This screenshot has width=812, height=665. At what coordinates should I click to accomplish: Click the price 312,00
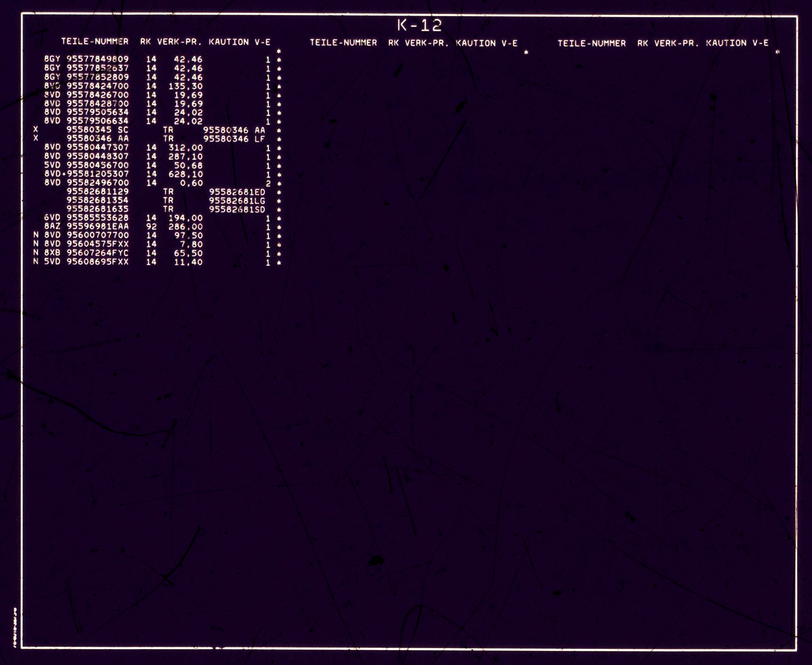[186, 148]
